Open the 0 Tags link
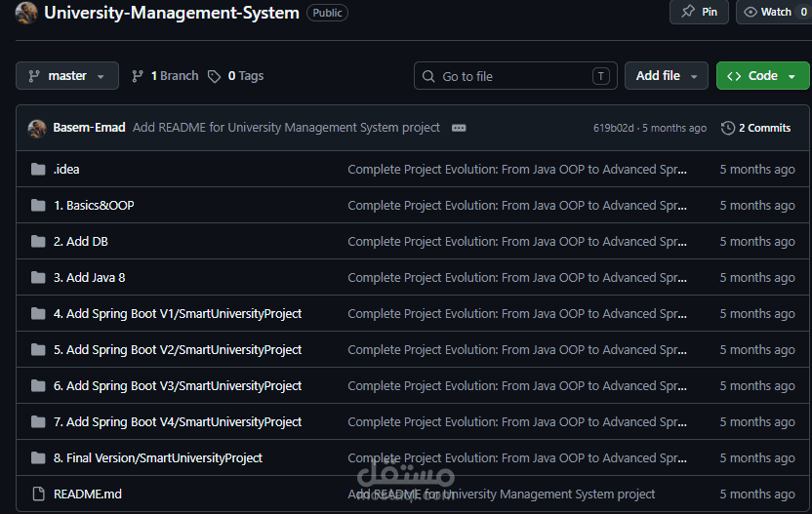 236,76
